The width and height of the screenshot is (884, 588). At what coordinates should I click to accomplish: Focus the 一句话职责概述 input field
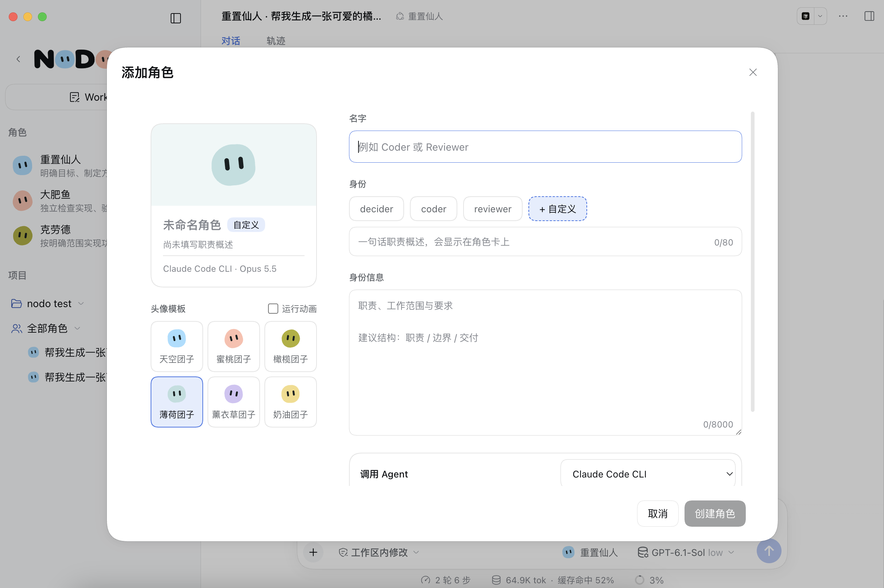pos(545,242)
